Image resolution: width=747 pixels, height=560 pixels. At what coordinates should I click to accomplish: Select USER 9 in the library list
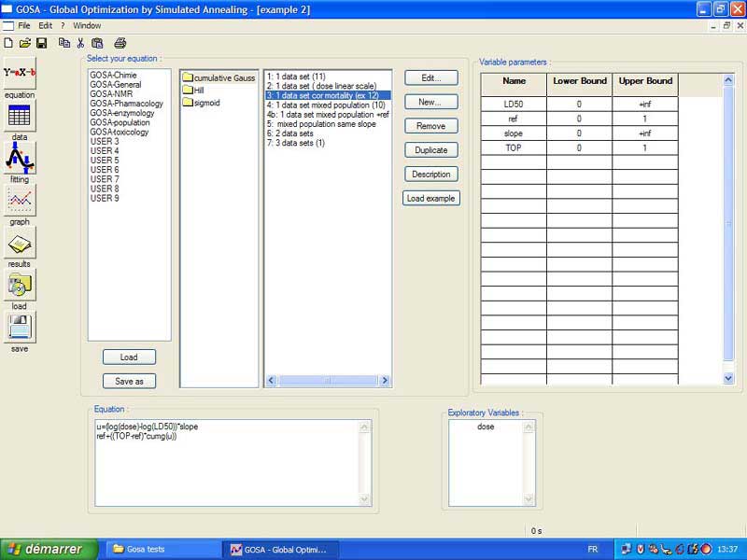pos(105,198)
